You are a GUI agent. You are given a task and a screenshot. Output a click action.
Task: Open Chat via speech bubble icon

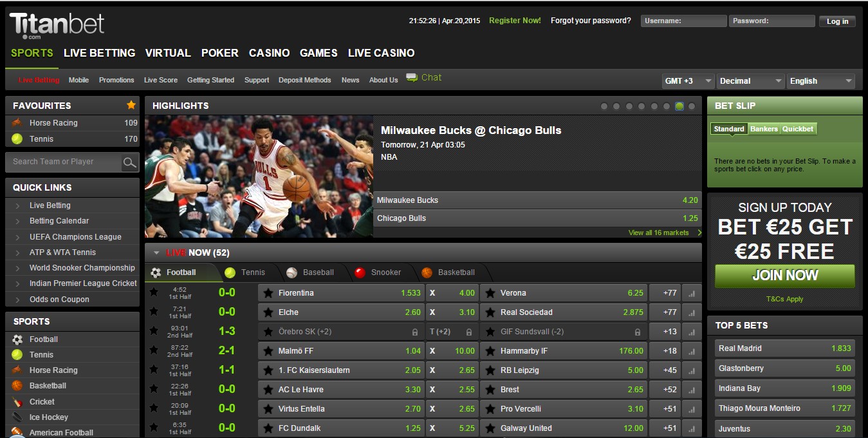tap(412, 78)
